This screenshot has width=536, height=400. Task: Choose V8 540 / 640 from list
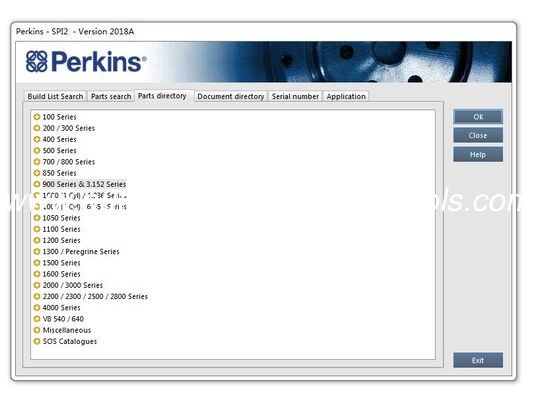coord(63,319)
